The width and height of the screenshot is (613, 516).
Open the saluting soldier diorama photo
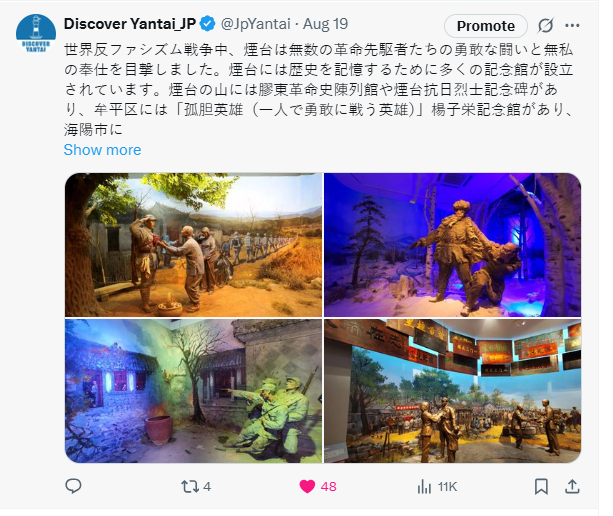(x=194, y=245)
